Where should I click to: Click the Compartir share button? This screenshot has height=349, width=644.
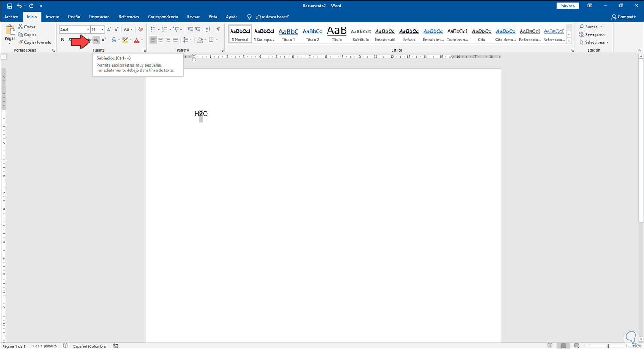tap(624, 17)
